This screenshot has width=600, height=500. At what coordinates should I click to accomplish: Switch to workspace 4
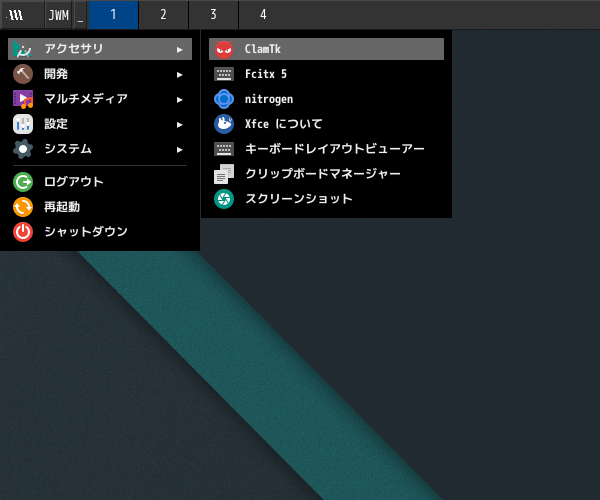263,15
